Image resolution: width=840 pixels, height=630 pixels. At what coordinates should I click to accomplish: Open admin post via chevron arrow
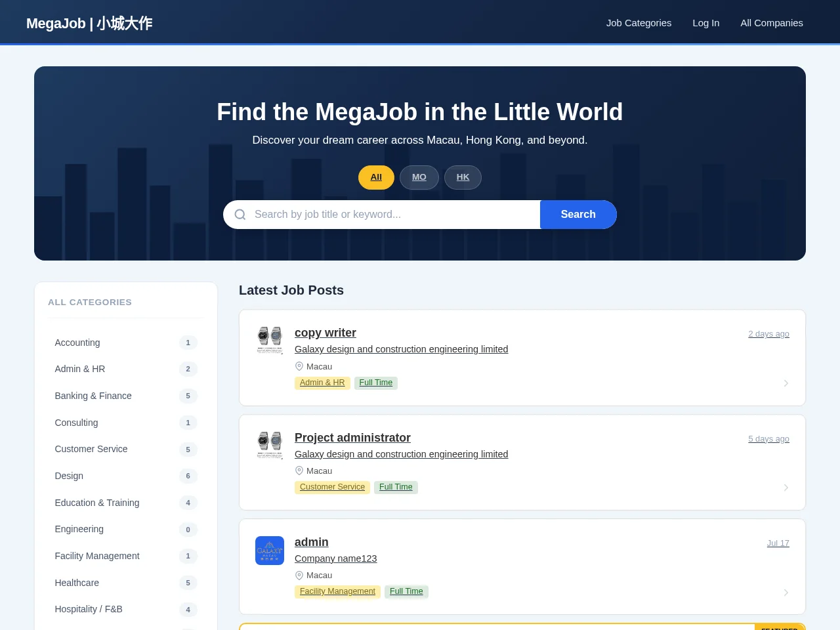(786, 593)
